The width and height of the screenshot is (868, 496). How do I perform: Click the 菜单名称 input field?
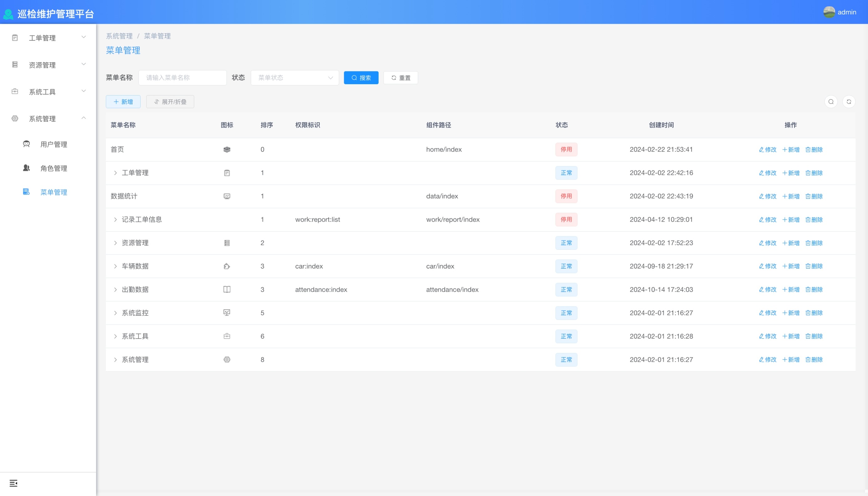(182, 78)
